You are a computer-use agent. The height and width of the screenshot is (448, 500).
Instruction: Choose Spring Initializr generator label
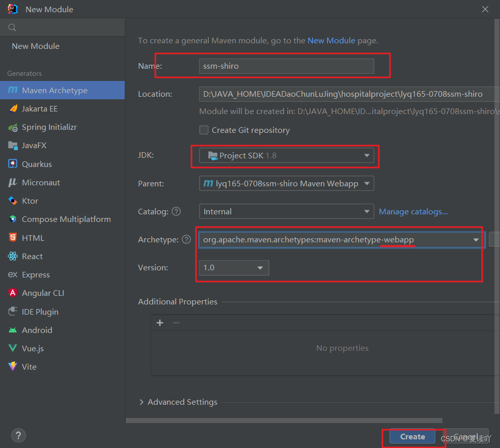click(x=49, y=127)
